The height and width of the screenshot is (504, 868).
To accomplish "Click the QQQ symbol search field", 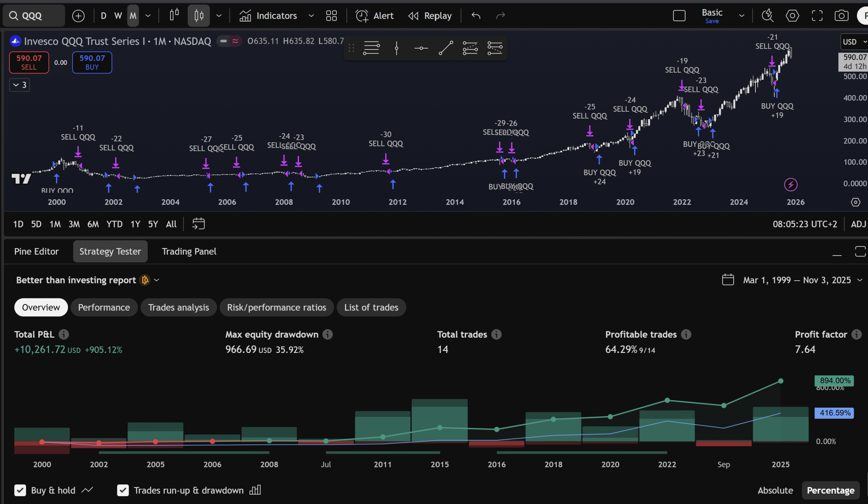I will click(x=34, y=16).
